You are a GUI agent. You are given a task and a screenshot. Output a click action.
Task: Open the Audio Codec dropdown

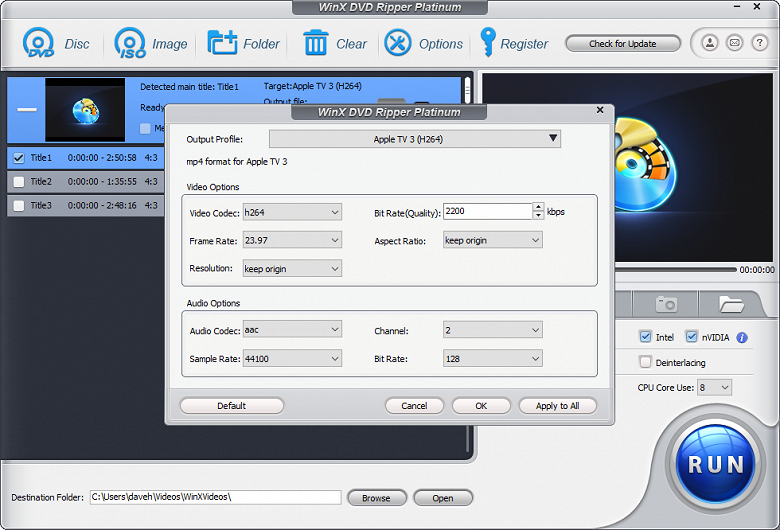click(x=292, y=329)
